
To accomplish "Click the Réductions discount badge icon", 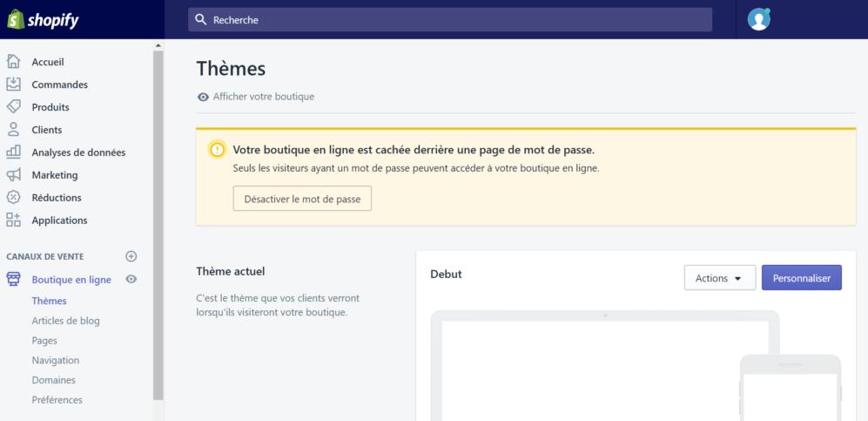I will coord(13,198).
